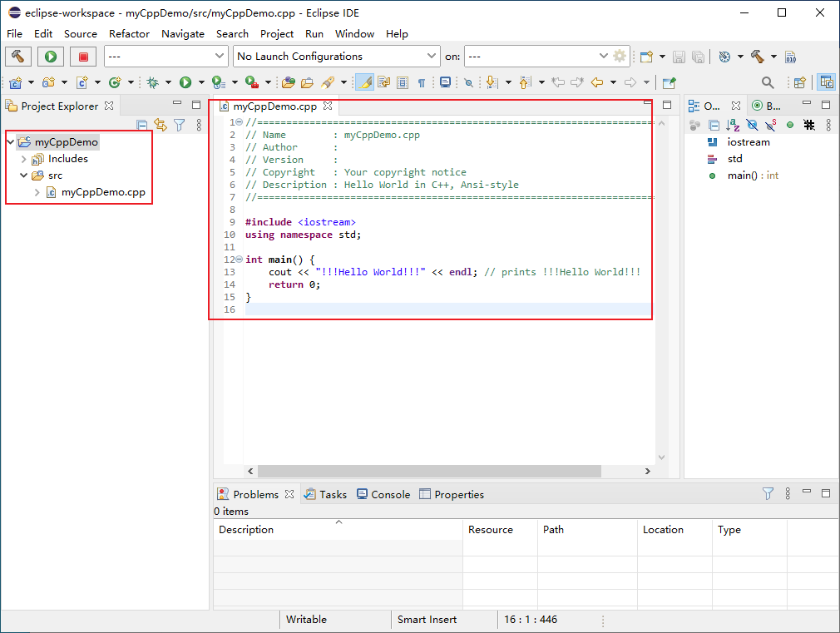Screen dimensions: 840x633
Task: Open dropdown arrow beside Run icon
Action: 201,82
